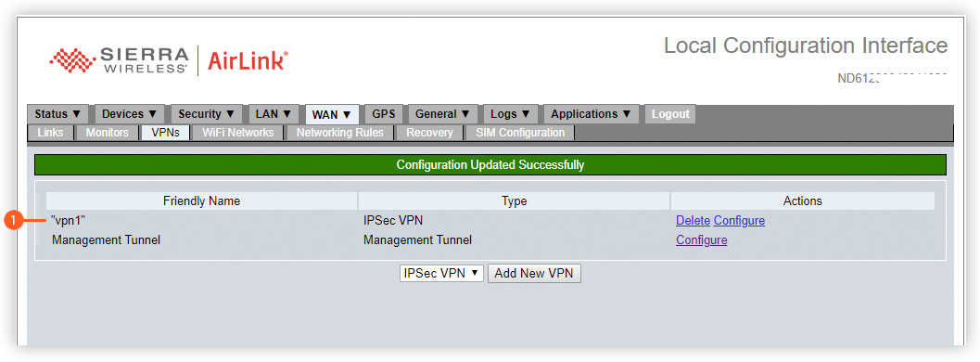980x362 pixels.
Task: Configure the Management Tunnel entry
Action: (x=701, y=240)
